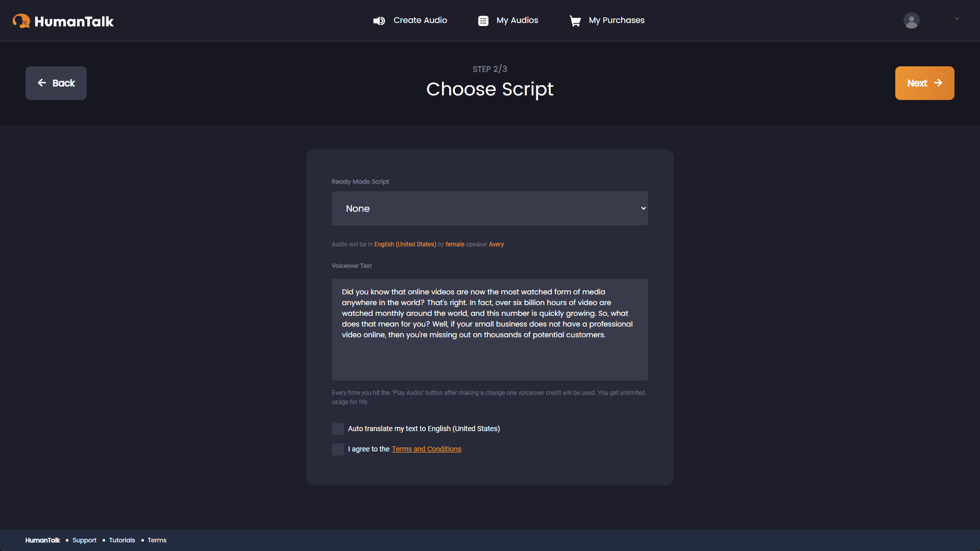
Task: Click the My Audios list icon
Action: (483, 20)
